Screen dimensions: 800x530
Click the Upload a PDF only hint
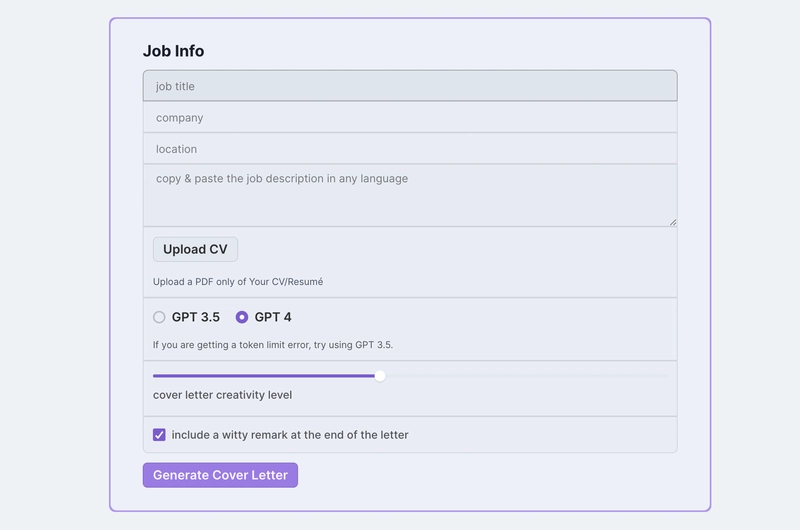point(238,282)
